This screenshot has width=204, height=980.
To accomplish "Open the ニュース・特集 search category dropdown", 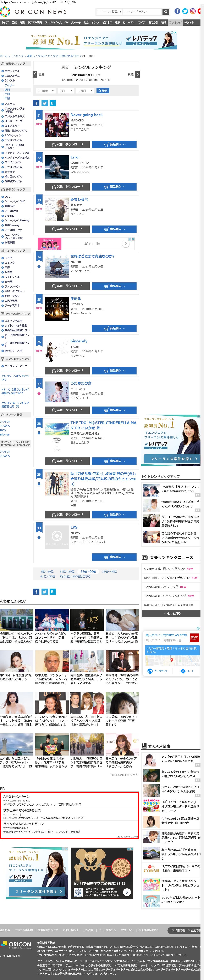I will (109, 12).
